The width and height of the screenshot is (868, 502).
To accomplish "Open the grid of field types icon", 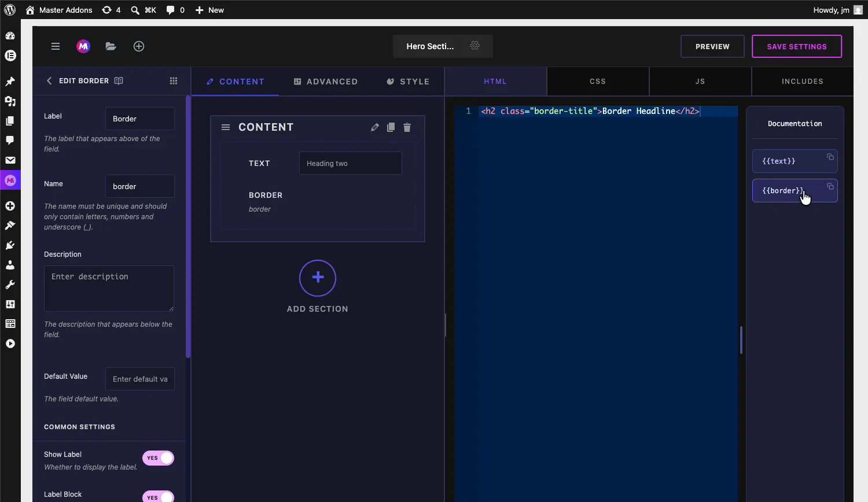I will pyautogui.click(x=174, y=81).
